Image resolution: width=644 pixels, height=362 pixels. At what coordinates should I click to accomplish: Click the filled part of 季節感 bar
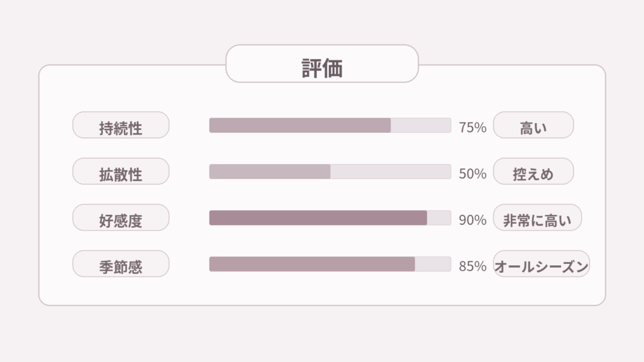(311, 264)
